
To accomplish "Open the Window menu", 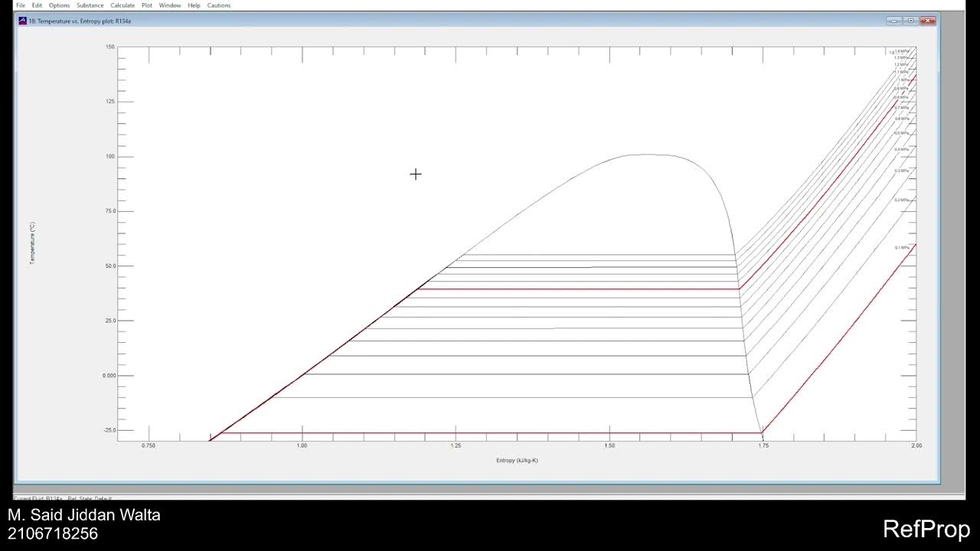I will pyautogui.click(x=170, y=5).
